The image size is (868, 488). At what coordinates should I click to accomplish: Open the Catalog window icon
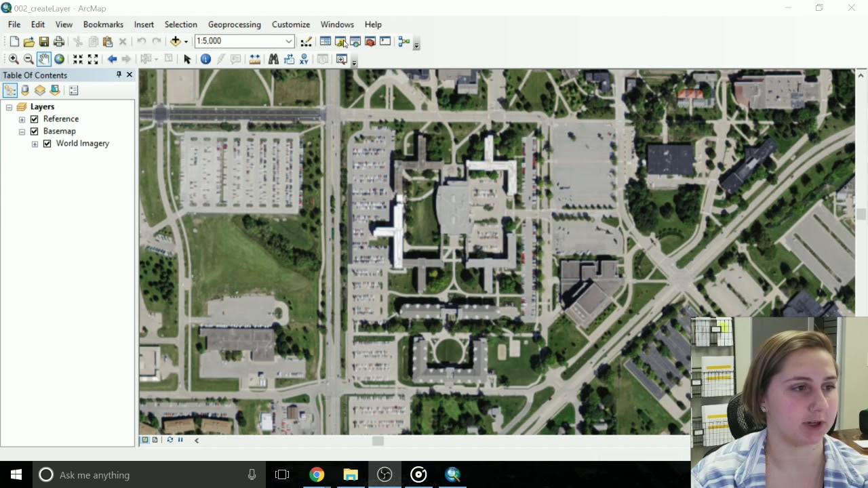tap(340, 41)
